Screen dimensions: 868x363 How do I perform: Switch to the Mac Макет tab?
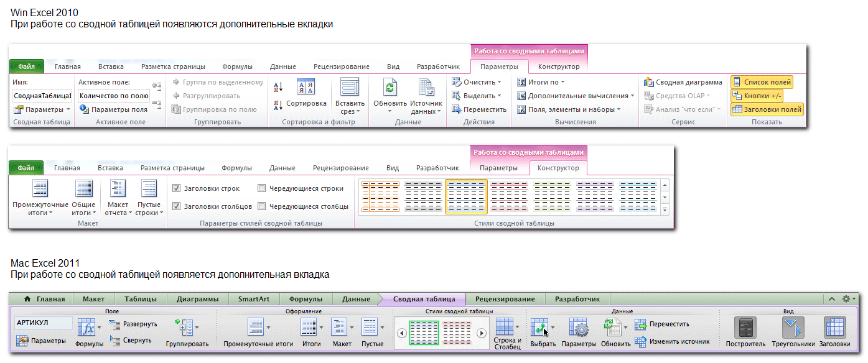(x=94, y=299)
